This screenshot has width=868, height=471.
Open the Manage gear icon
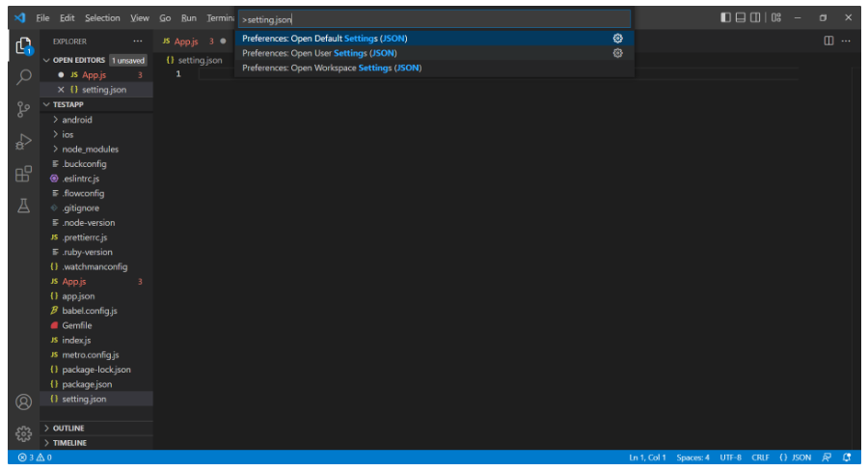coord(23,434)
